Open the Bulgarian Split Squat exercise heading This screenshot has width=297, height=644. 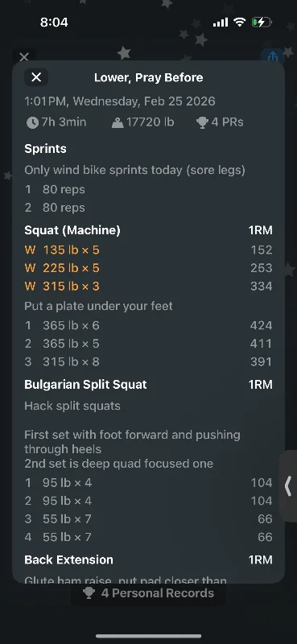pyautogui.click(x=85, y=385)
